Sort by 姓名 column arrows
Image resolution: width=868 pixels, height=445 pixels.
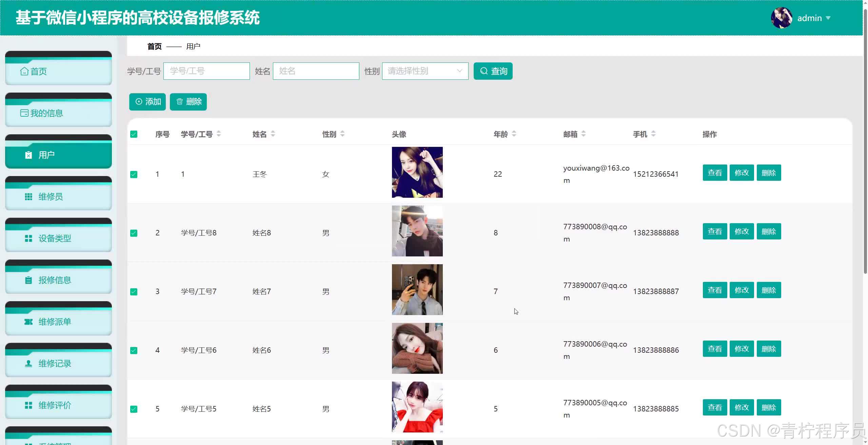pos(273,134)
